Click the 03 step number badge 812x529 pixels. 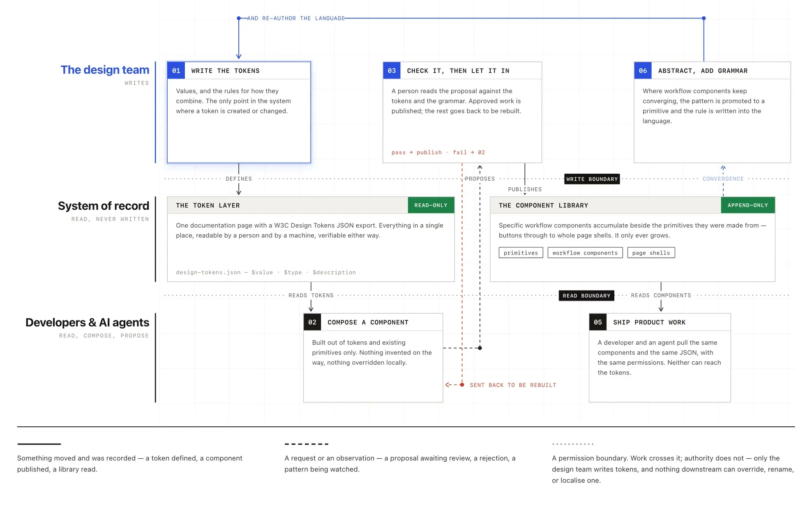[392, 71]
